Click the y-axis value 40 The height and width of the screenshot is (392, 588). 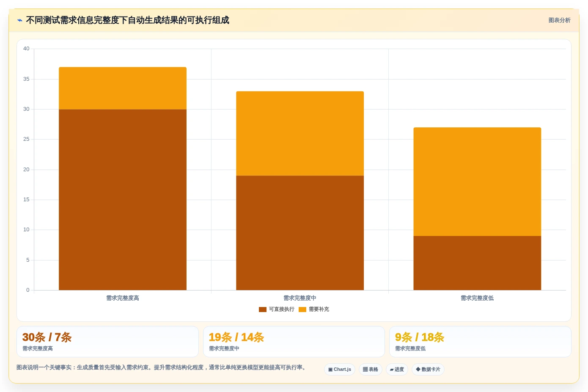coord(26,49)
